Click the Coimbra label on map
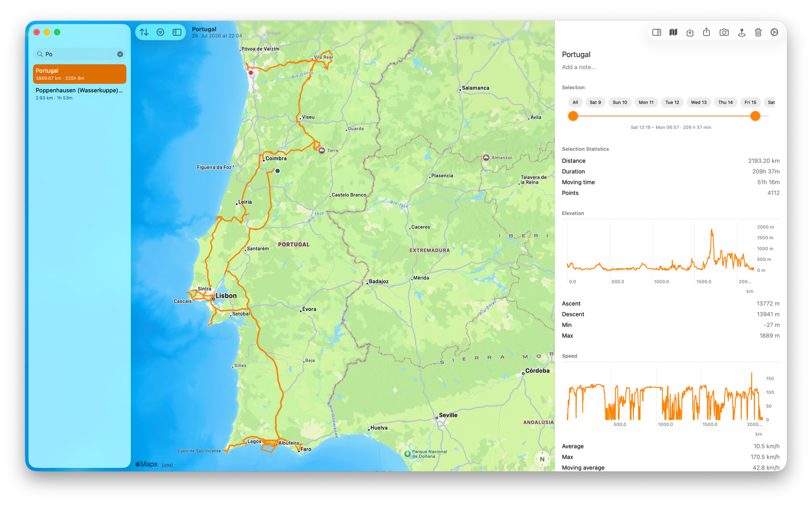 [276, 159]
